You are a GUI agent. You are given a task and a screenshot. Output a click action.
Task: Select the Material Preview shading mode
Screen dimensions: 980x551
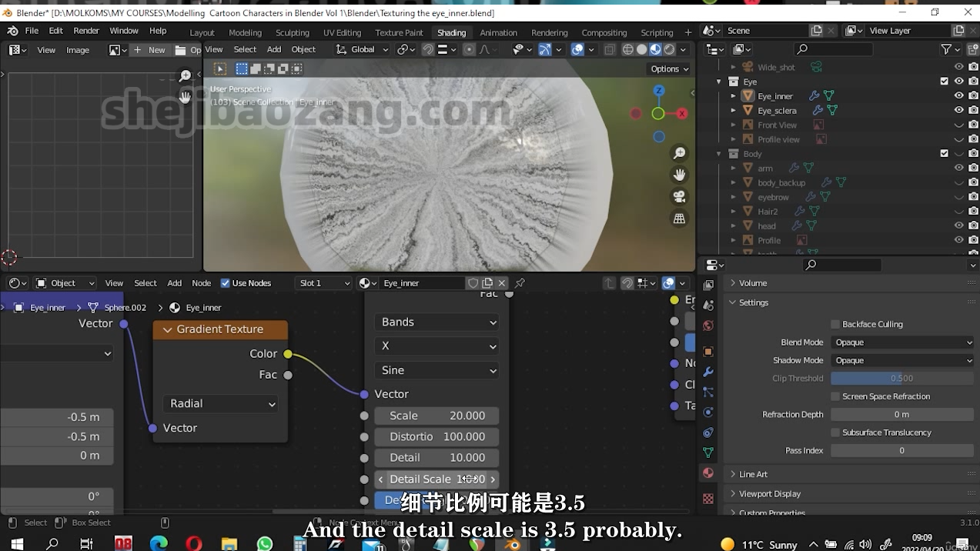tap(655, 49)
